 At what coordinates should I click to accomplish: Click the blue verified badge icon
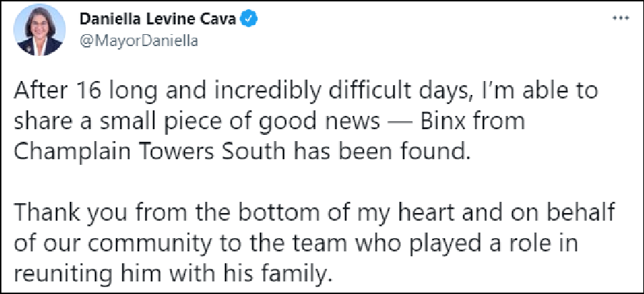tap(247, 22)
